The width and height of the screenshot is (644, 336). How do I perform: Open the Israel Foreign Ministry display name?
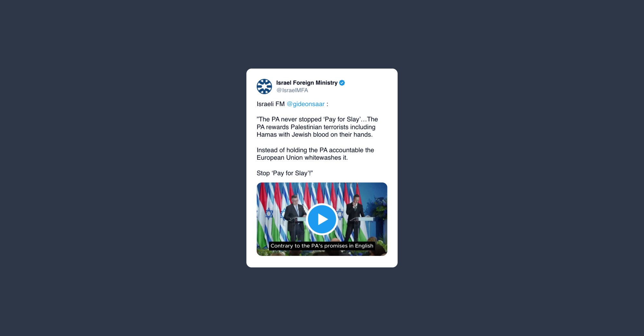307,83
